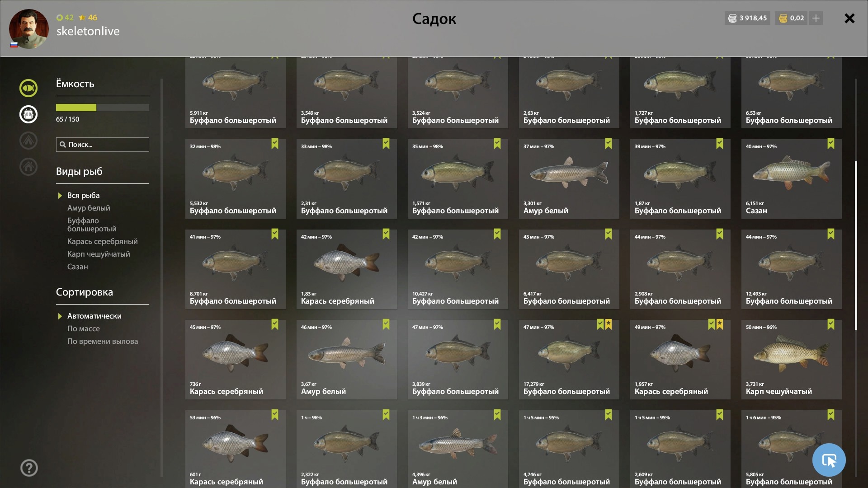Sort fish По времени вылова

coord(103,341)
